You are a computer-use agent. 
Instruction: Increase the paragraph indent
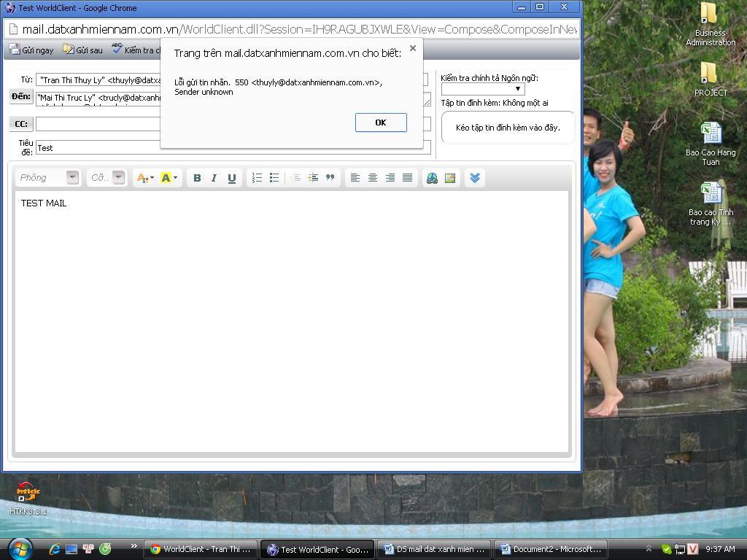click(313, 178)
